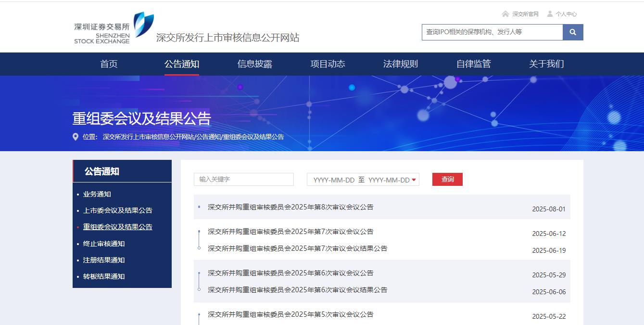Click the site title 深交所发行上市审核信息公开网站
This screenshot has height=325, width=644.
point(227,38)
